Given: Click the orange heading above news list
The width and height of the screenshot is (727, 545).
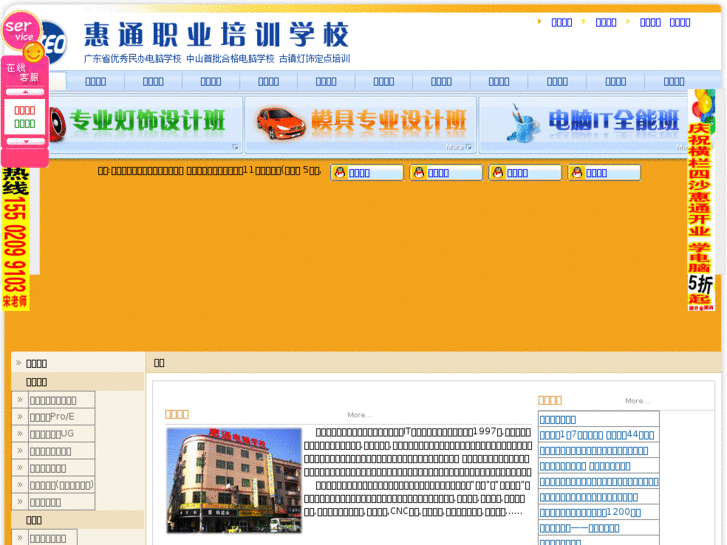Looking at the screenshot, I should pos(550,400).
